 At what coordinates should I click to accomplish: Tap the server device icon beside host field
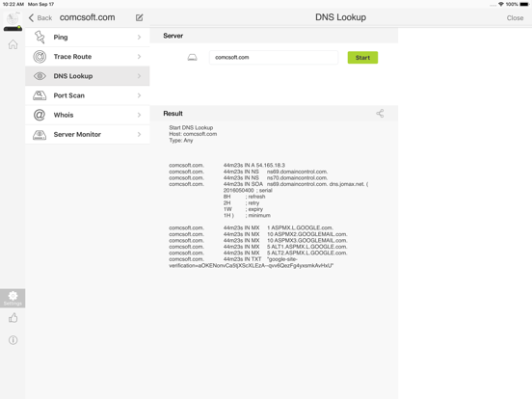(x=193, y=57)
